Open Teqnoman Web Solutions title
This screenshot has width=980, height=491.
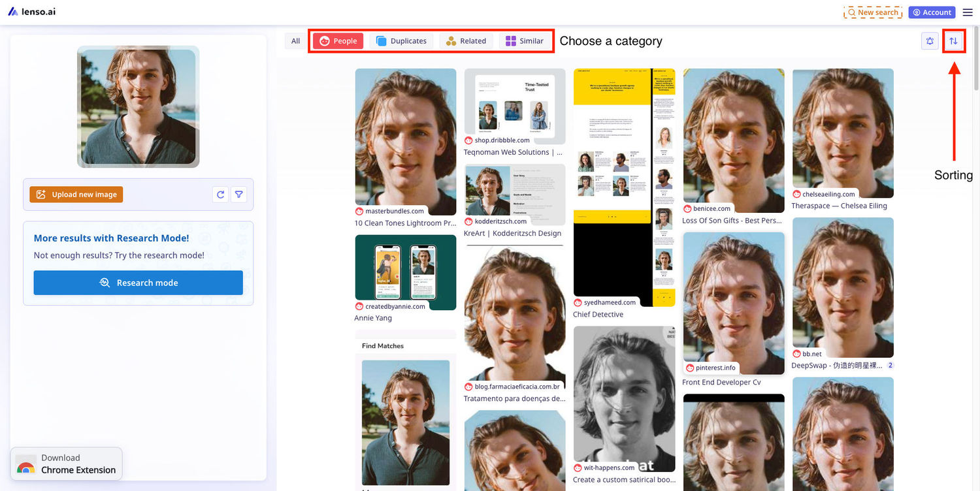513,153
